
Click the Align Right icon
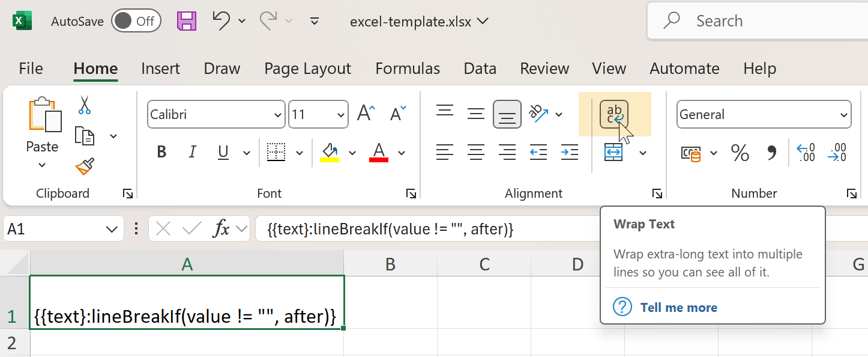(507, 153)
